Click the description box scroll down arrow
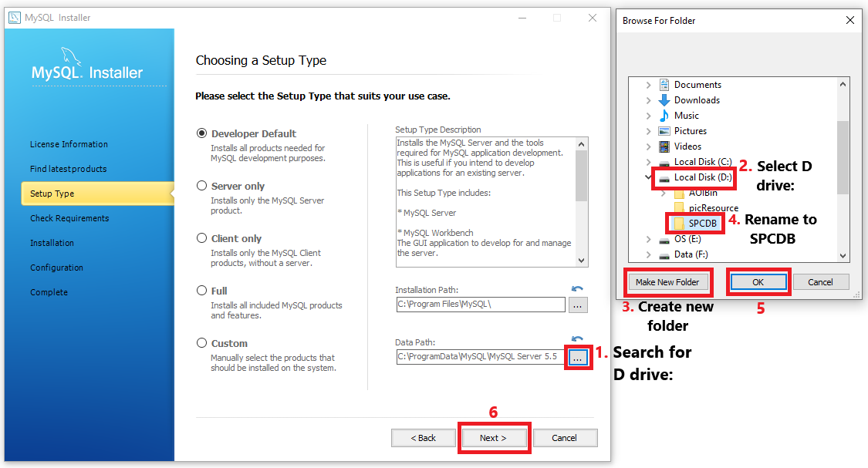This screenshot has width=868, height=468. pyautogui.click(x=581, y=260)
